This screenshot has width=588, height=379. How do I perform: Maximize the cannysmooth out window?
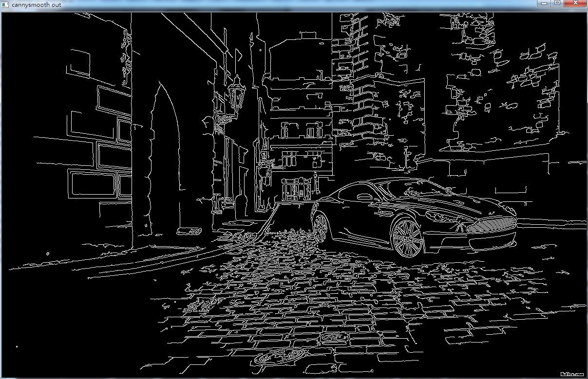(x=557, y=3)
